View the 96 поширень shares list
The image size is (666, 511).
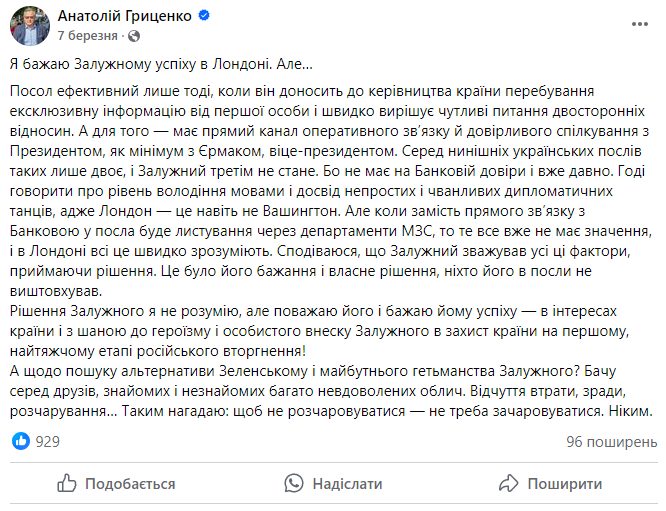610,440
